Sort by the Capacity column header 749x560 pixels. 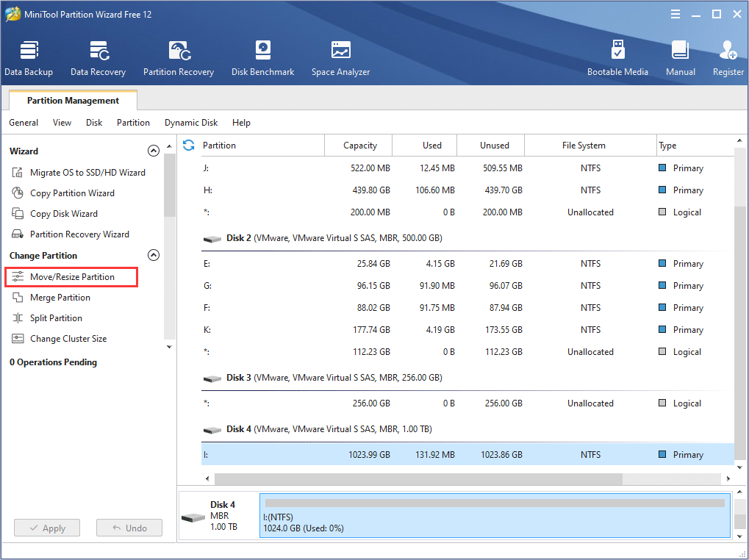[358, 145]
